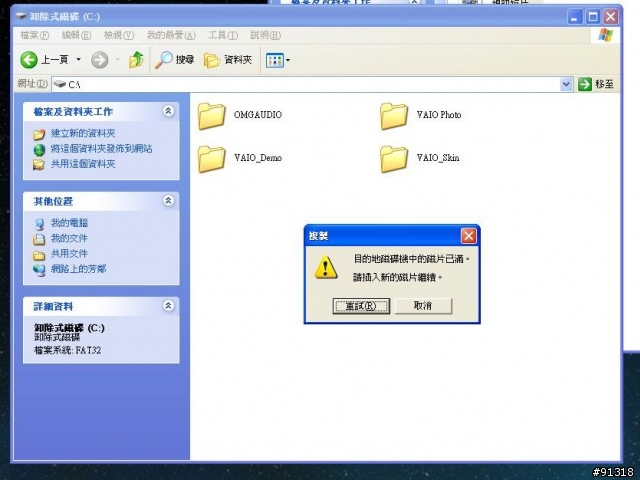Click the globe publish icon

pyautogui.click(x=39, y=150)
